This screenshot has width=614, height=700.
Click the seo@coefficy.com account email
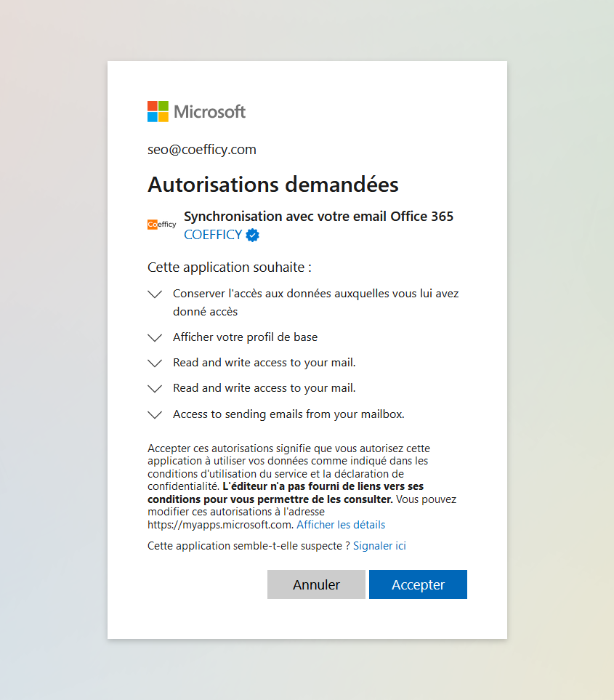[x=202, y=150]
